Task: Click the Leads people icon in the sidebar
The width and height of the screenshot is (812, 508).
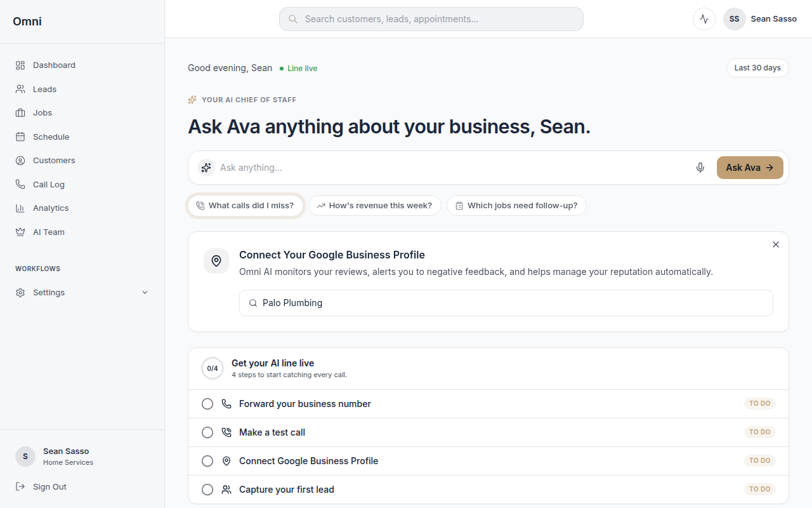Action: 20,90
